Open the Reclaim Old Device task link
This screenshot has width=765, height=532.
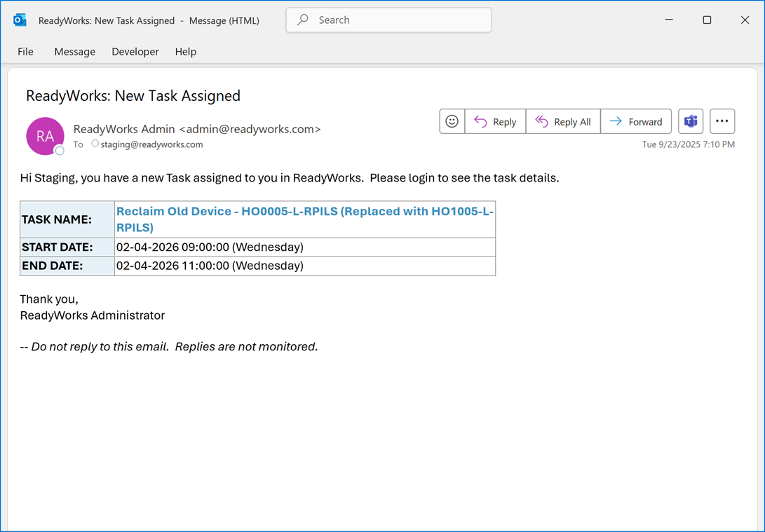[304, 212]
